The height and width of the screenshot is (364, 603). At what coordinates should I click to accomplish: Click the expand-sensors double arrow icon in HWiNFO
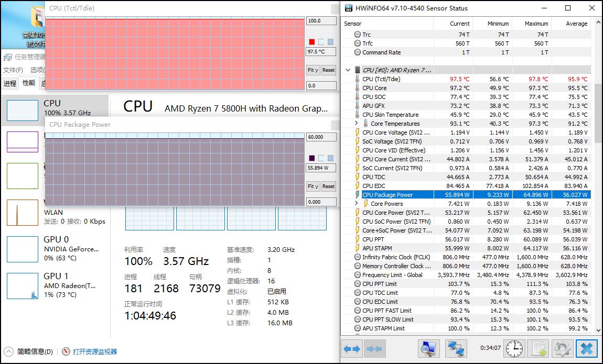(x=352, y=349)
